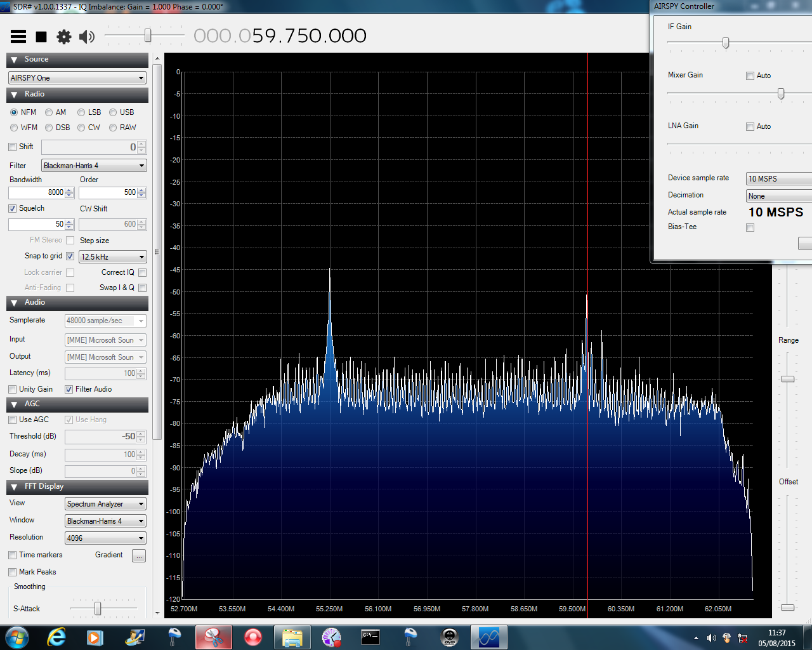Adjust the S-Attack smoothing slider

[x=98, y=609]
